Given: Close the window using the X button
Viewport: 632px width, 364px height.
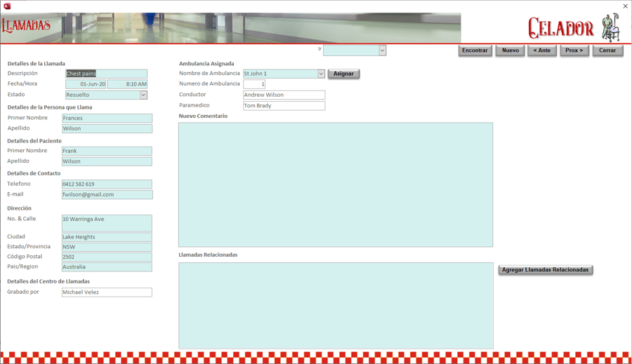Looking at the screenshot, I should click(625, 6).
